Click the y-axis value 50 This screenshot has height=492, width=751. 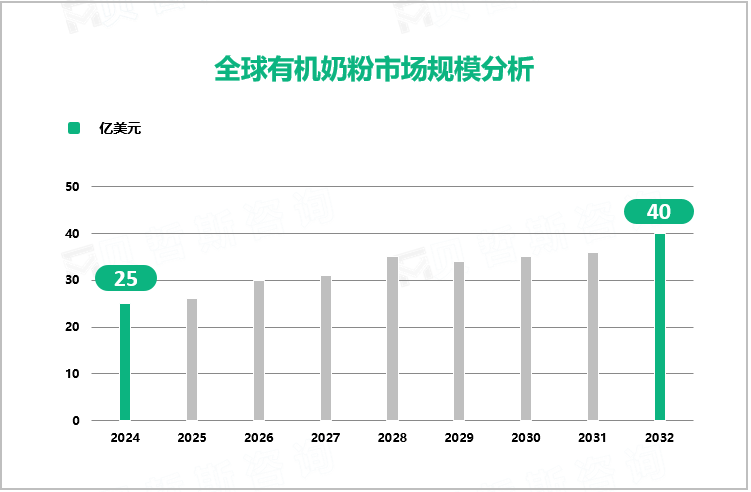72,187
